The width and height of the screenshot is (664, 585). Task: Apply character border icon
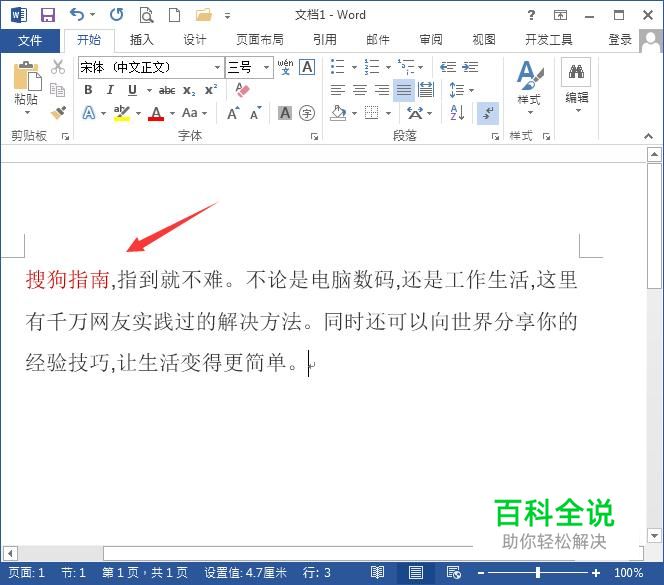click(x=307, y=67)
